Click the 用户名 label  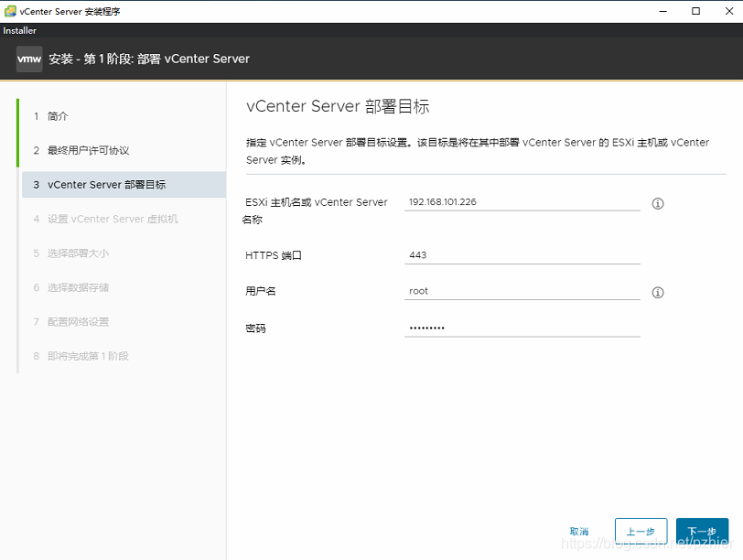[x=260, y=291]
